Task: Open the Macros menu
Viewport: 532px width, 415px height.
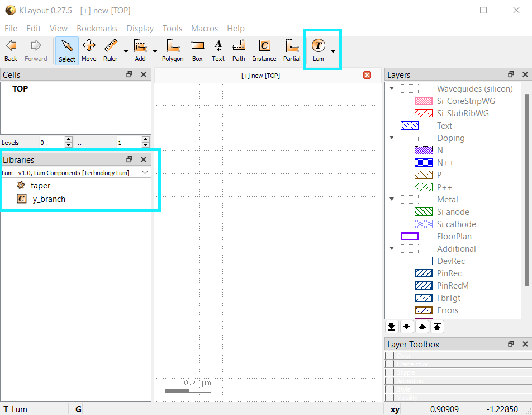Action: point(204,28)
